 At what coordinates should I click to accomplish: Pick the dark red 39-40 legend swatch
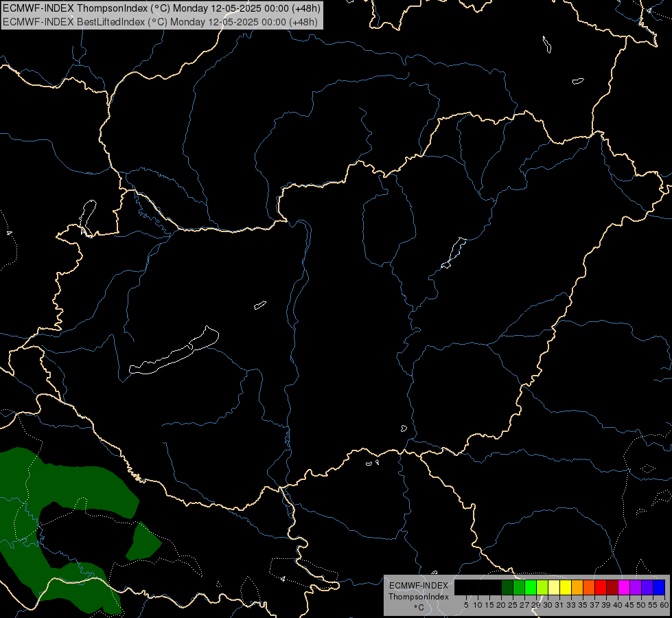pos(612,587)
